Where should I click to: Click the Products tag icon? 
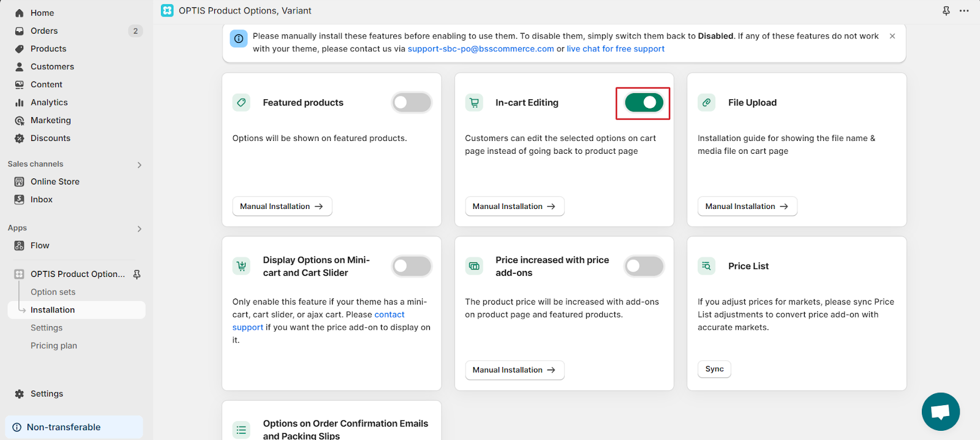click(20, 49)
